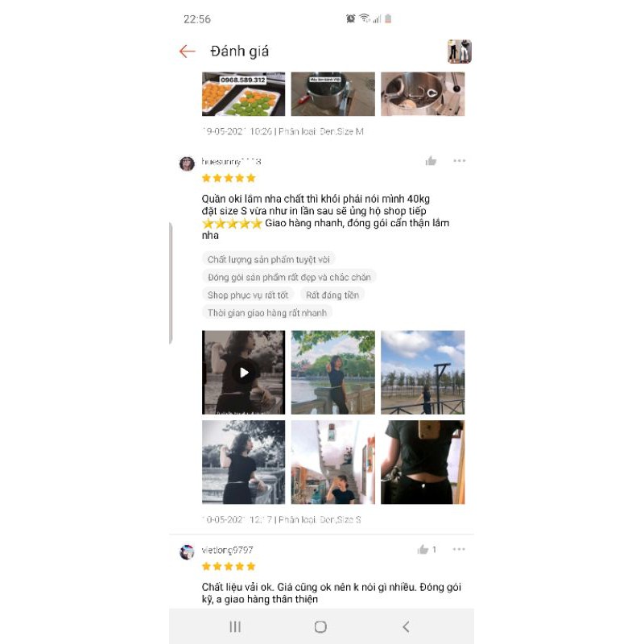This screenshot has width=644, height=644.
Task: Open username vietlong9797 profile link
Action: [x=227, y=550]
